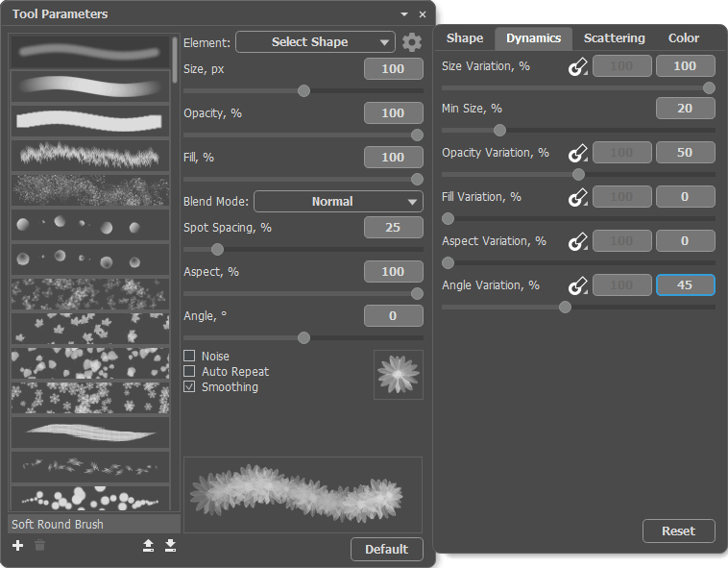
Task: Click the Fill Variation pen control icon
Action: [577, 197]
